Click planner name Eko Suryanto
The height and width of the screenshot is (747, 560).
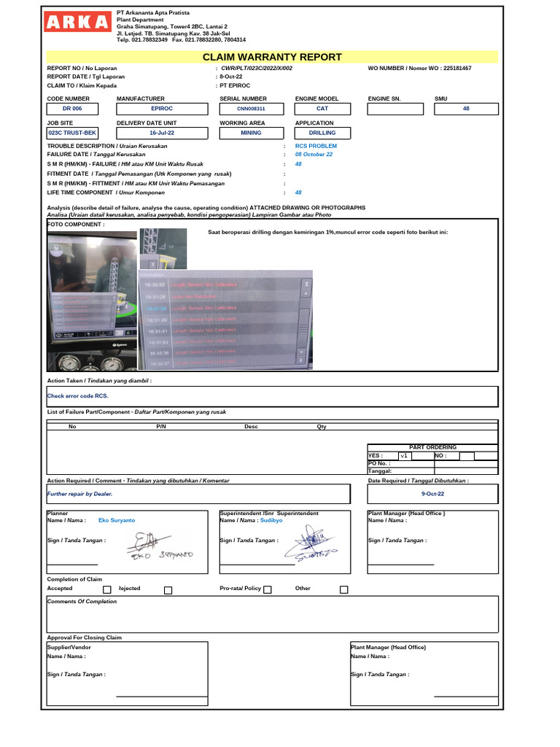pyautogui.click(x=117, y=521)
